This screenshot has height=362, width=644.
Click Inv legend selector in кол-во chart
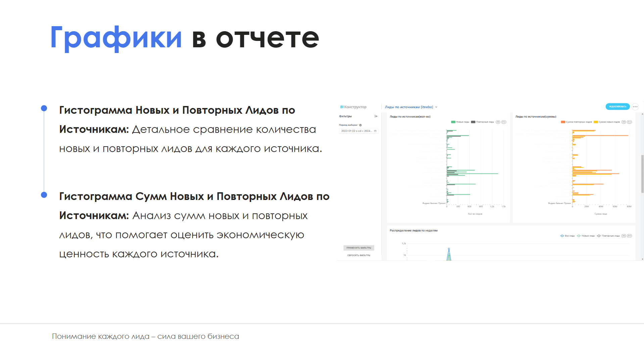click(x=504, y=122)
